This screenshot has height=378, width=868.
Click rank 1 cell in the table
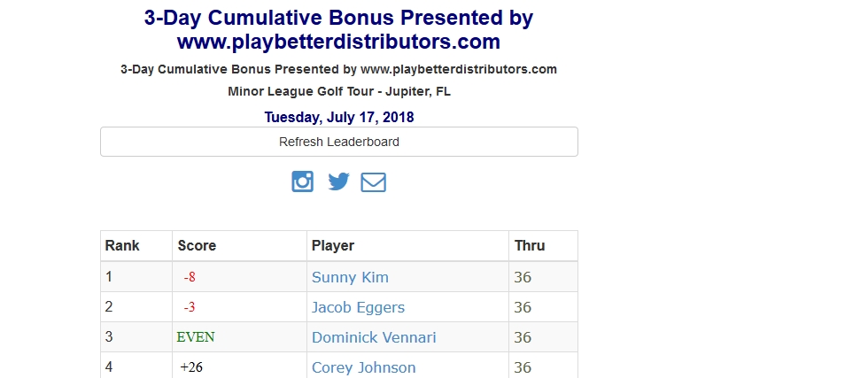(x=136, y=277)
